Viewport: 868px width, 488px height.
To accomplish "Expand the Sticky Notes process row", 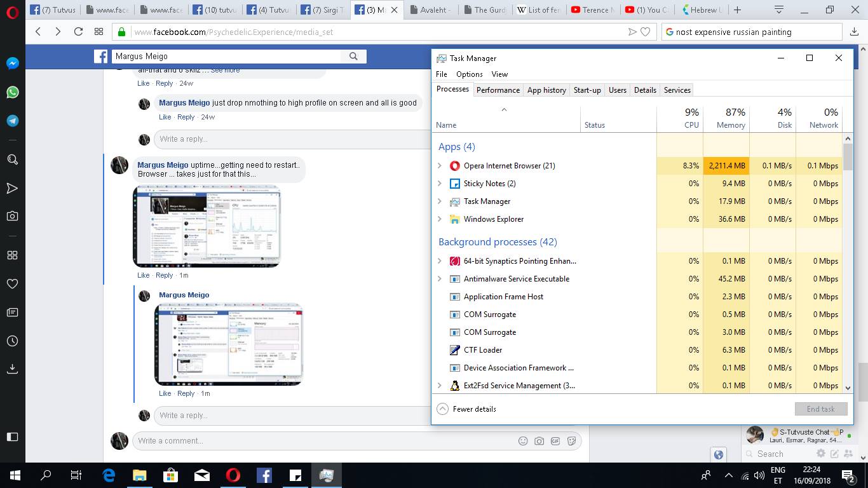I will (440, 184).
